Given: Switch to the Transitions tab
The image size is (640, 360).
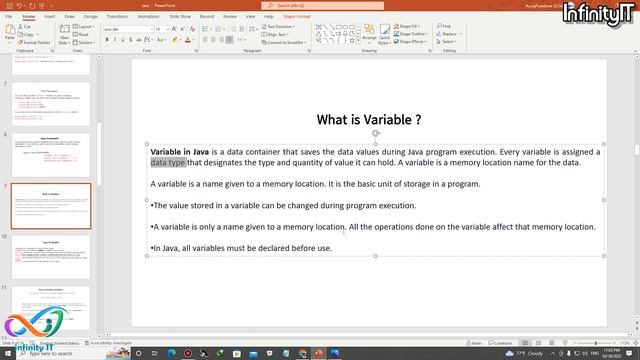Looking at the screenshot, I should click(x=117, y=16).
